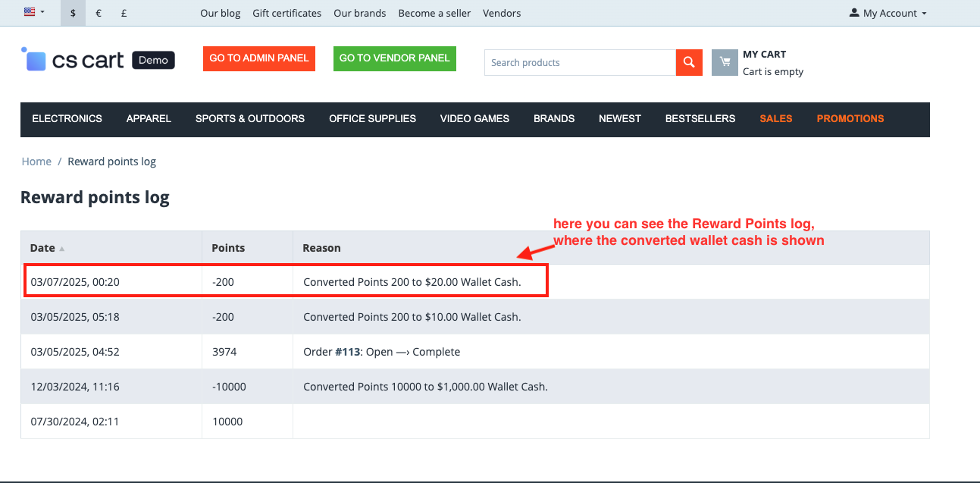Focus the Search products field
The height and width of the screenshot is (483, 980).
579,63
